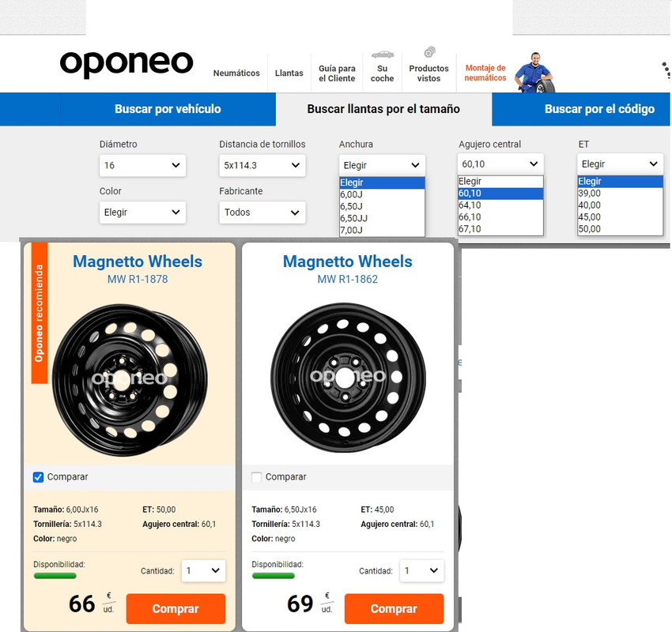
Task: Select 60,10 in Agujero central list
Action: pos(500,193)
